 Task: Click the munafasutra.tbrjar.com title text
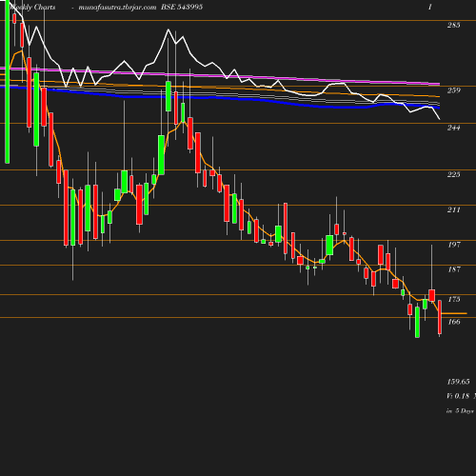pyautogui.click(x=117, y=8)
